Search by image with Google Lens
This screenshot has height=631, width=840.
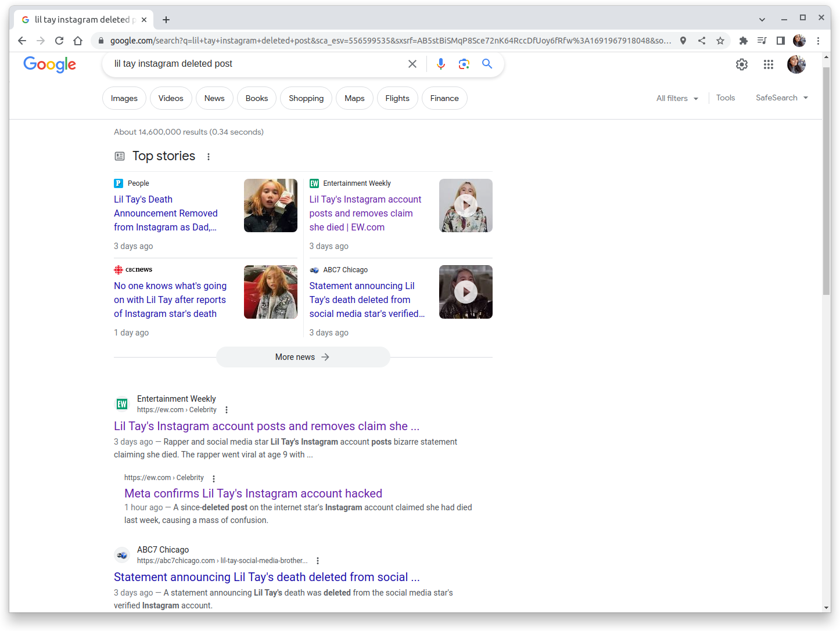(464, 64)
